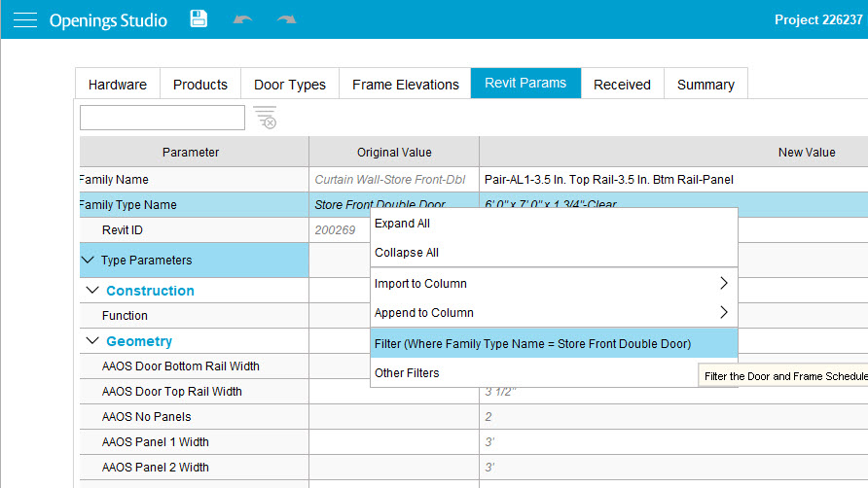Choose Collapse All in context menu
Image resolution: width=868 pixels, height=488 pixels.
coord(407,253)
